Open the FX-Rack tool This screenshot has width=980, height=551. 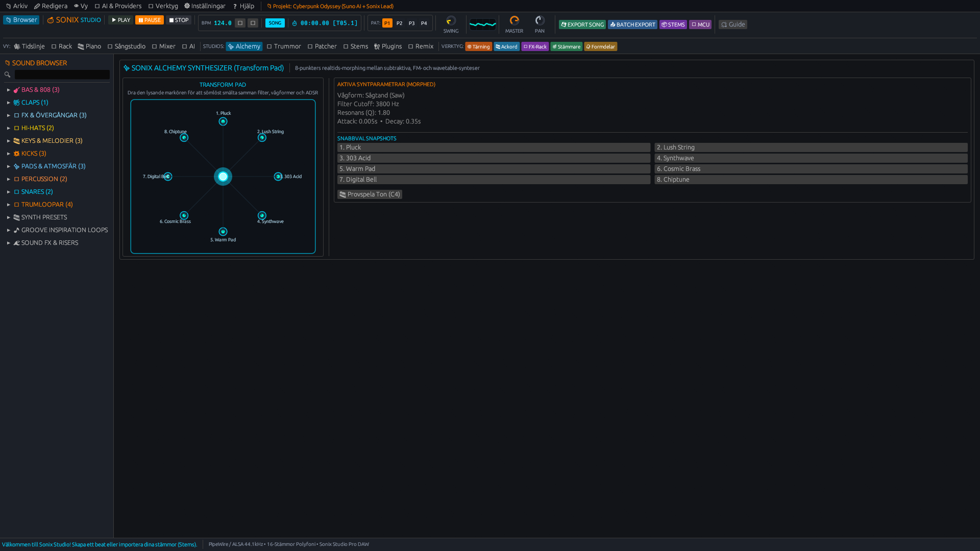coord(535,46)
